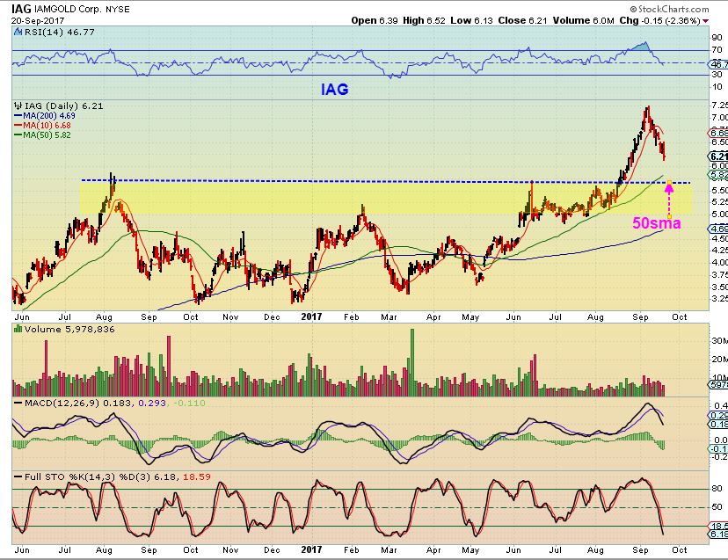Click the MACD(12,26,9) 0.183 label
The width and height of the screenshot is (728, 560).
pos(78,403)
